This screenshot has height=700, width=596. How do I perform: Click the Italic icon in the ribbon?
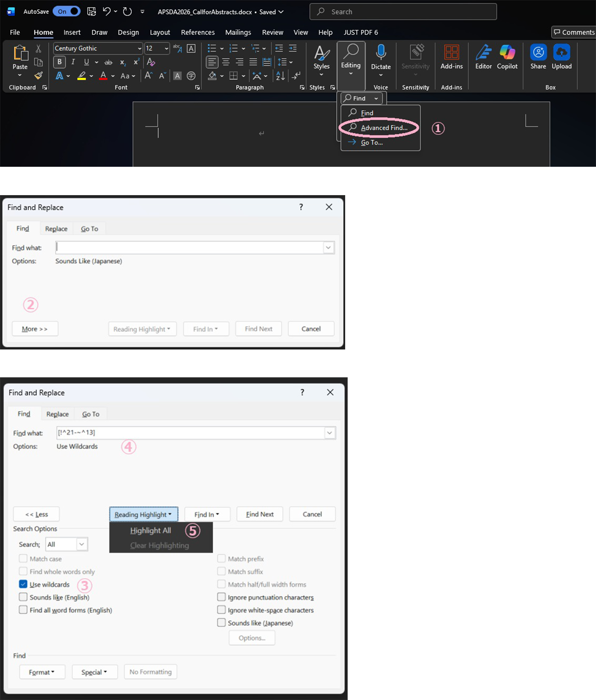tap(73, 62)
